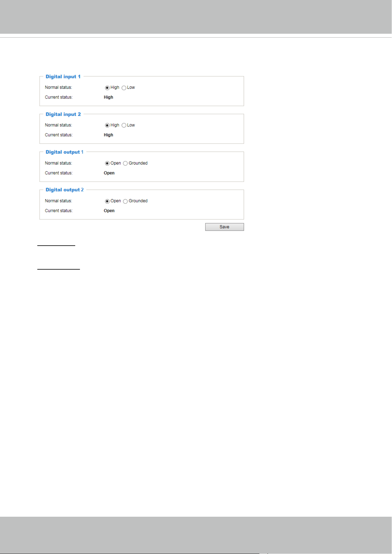This screenshot has height=554, width=392.
Task: Select High for Digital input 2
Action: [107, 125]
